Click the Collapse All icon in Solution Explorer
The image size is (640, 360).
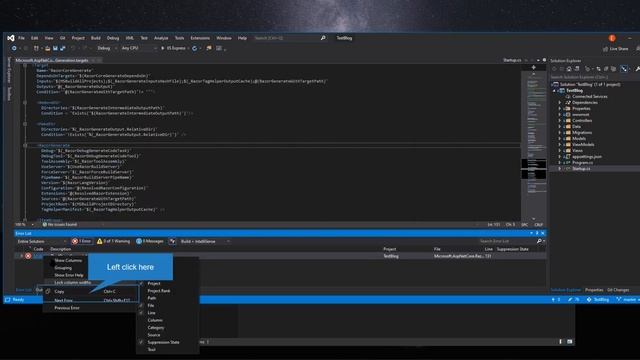(x=606, y=69)
